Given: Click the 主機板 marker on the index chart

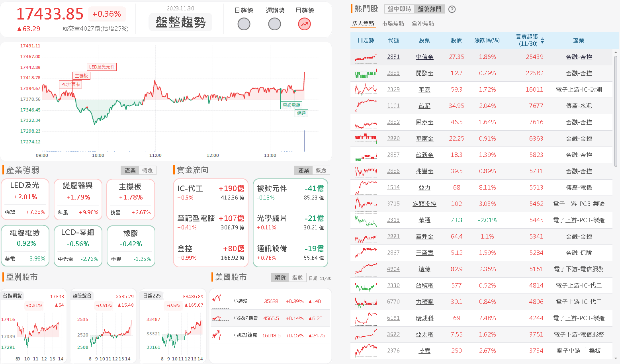Looking at the screenshot, I should [81, 76].
